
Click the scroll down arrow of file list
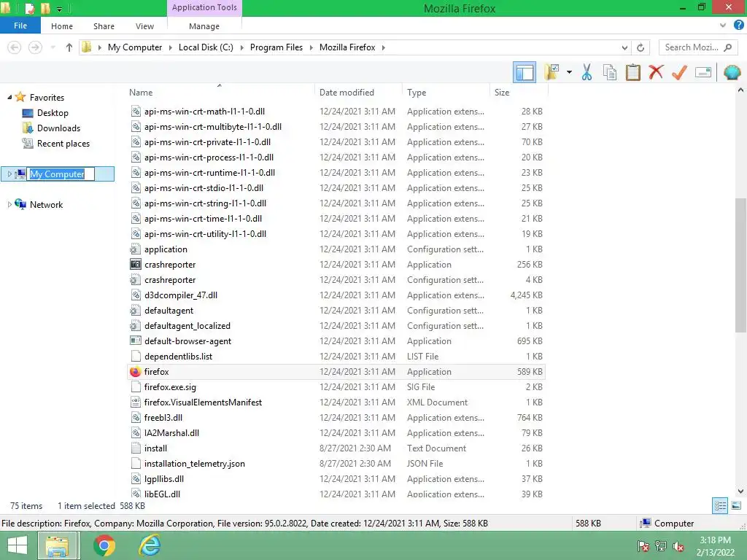click(740, 491)
